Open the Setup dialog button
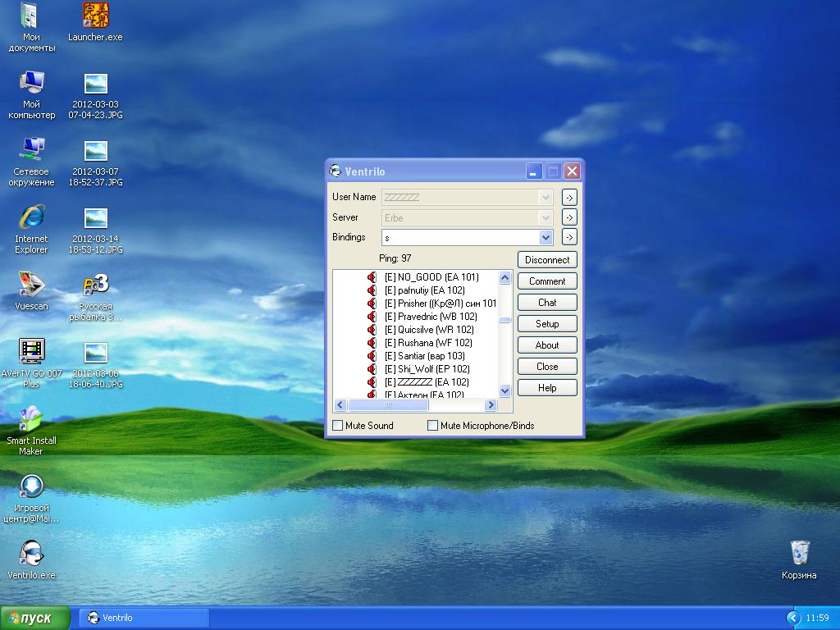Image resolution: width=840 pixels, height=630 pixels. click(547, 324)
